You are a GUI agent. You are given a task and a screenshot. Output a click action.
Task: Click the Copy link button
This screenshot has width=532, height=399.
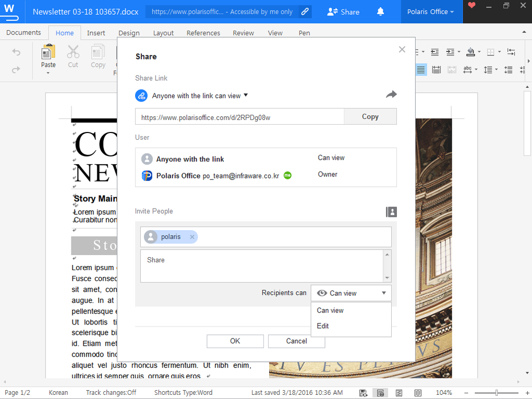tap(370, 117)
